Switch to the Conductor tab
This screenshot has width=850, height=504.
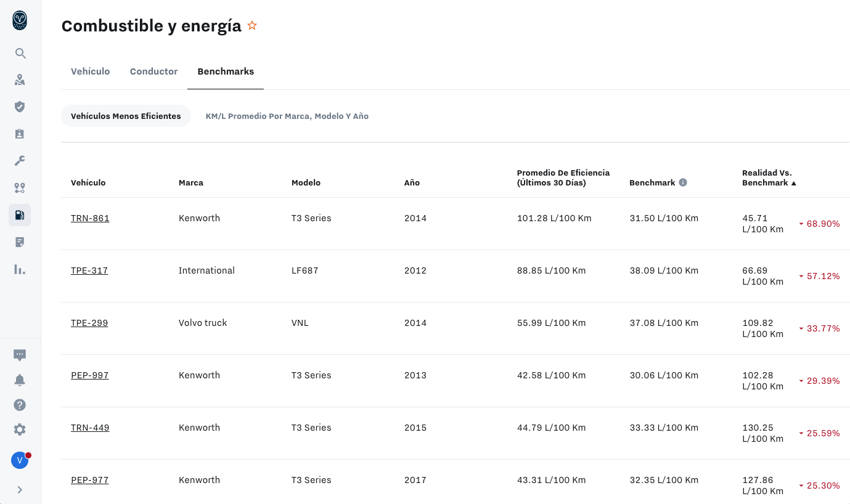(x=154, y=71)
